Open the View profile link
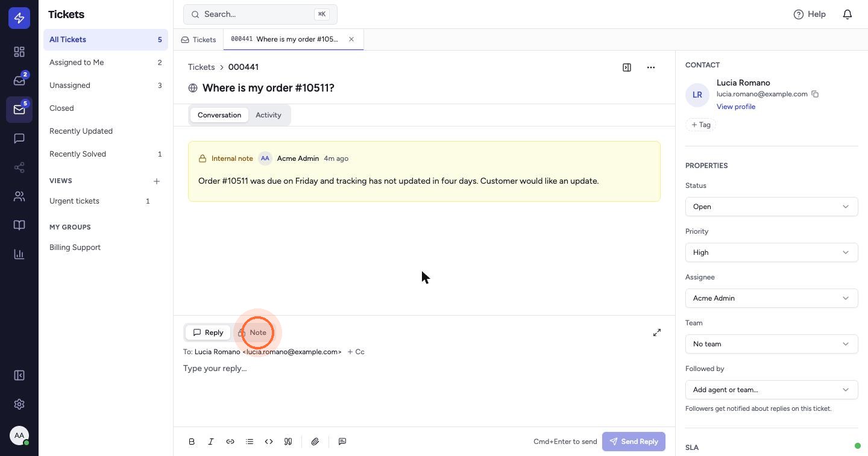 pyautogui.click(x=736, y=107)
